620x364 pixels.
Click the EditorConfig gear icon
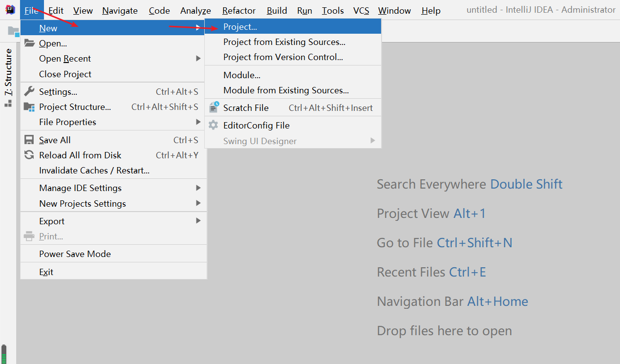pyautogui.click(x=214, y=125)
